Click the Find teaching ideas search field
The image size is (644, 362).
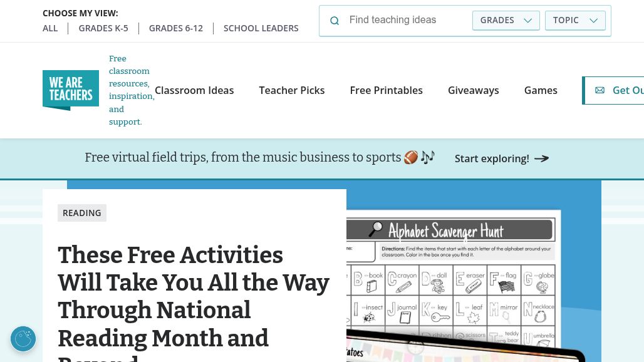pos(407,20)
